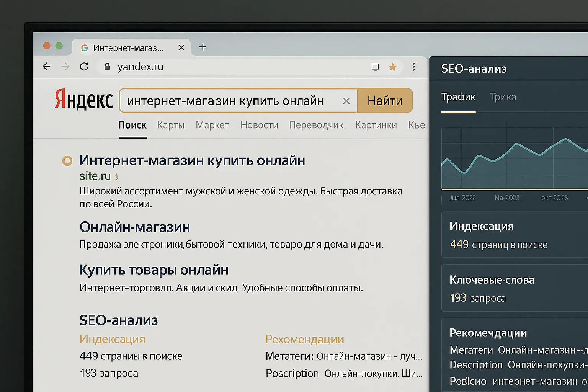Open the Маркет tab
Image resolution: width=588 pixels, height=392 pixels.
pos(212,125)
